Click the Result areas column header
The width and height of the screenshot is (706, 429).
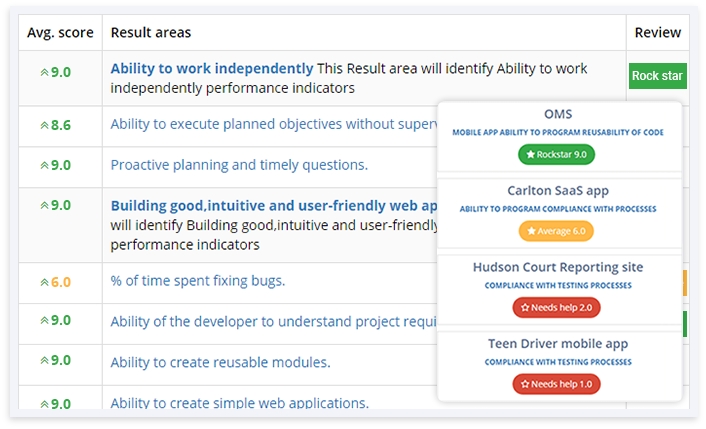coord(151,33)
